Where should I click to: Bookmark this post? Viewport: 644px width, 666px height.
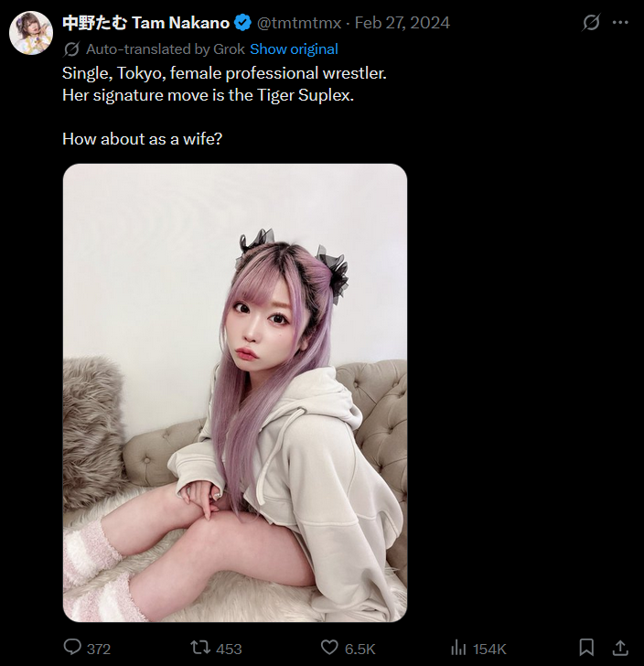587,648
